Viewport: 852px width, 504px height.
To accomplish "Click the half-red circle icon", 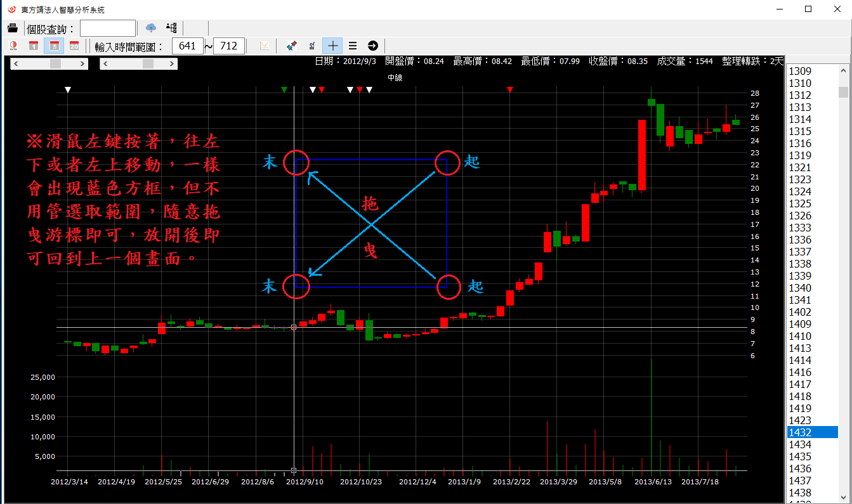I will point(13,46).
